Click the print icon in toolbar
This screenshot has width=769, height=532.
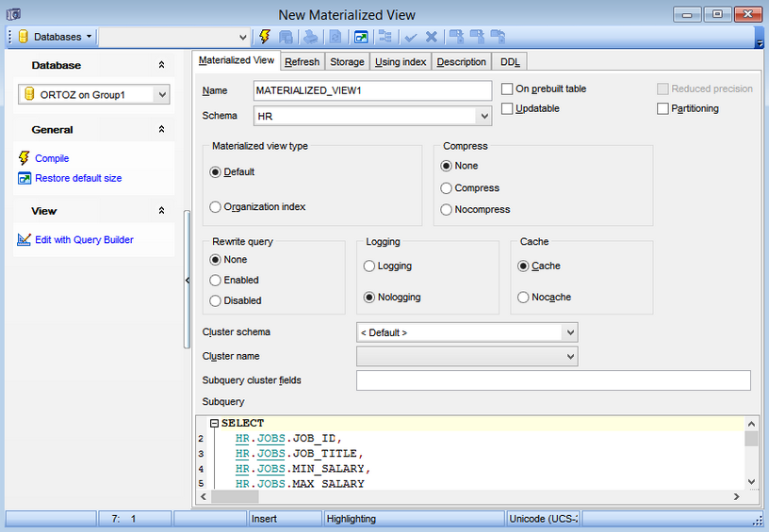tap(310, 37)
